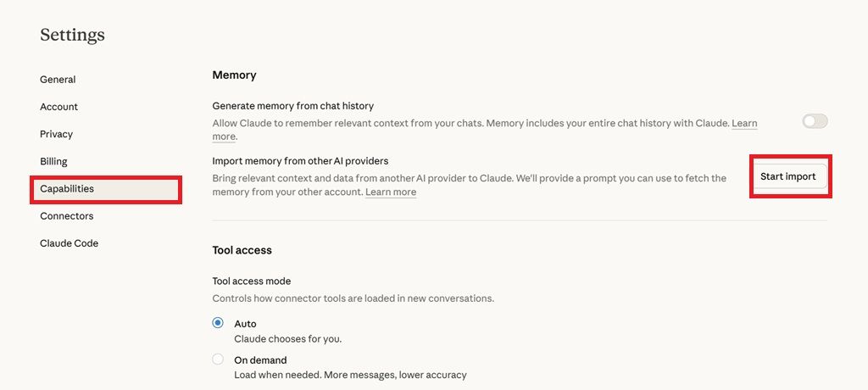Click the 'Claude chooses for you' description
The image size is (868, 390).
point(287,339)
